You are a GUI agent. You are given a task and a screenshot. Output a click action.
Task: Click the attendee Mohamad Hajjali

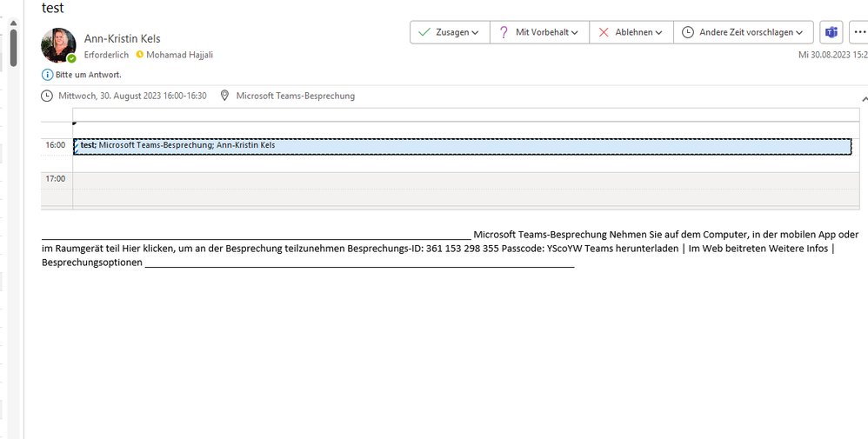179,55
